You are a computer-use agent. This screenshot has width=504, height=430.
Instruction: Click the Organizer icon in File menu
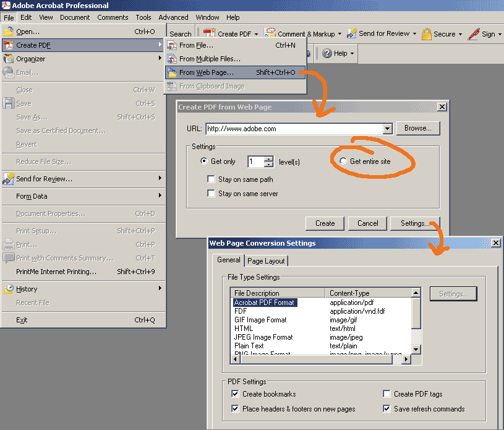click(9, 59)
